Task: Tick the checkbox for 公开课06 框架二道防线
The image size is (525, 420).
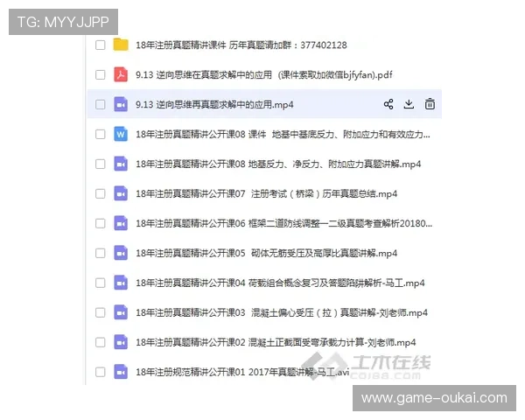Action: [100, 223]
